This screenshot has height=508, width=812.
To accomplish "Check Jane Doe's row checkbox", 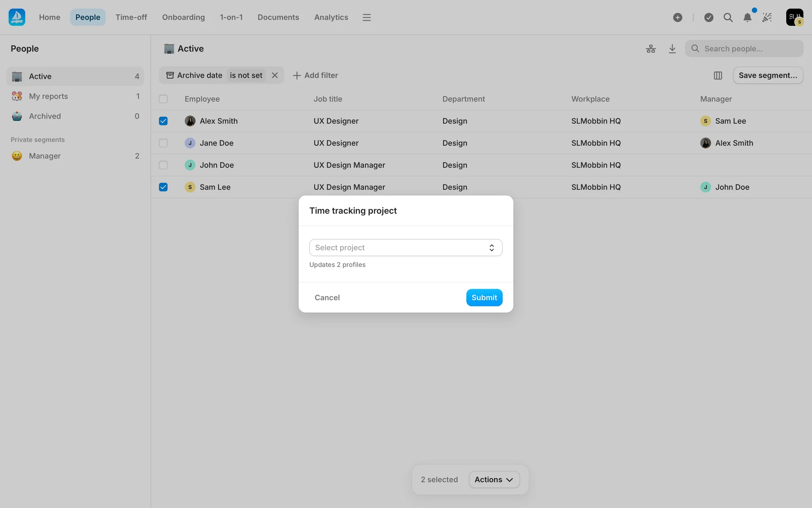I will [163, 143].
